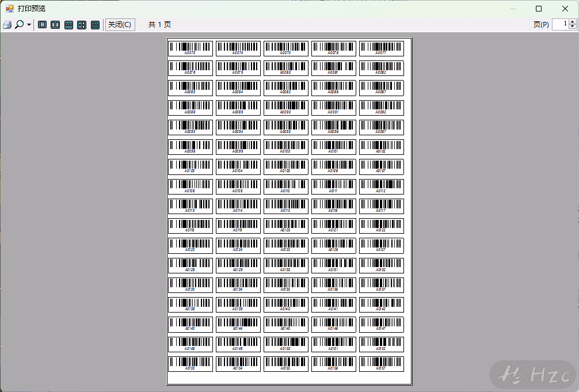
Task: Click the barcode label A0104
Action: coord(238,166)
